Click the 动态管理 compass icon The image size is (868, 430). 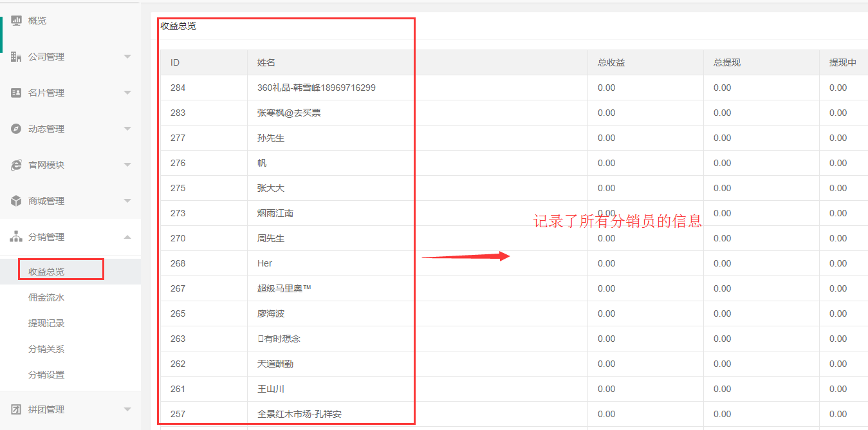coord(16,129)
